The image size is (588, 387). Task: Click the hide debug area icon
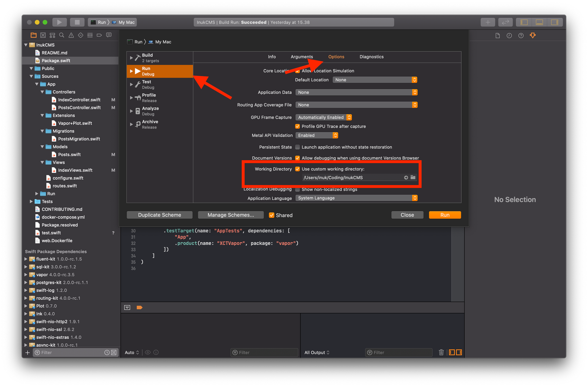(127, 307)
